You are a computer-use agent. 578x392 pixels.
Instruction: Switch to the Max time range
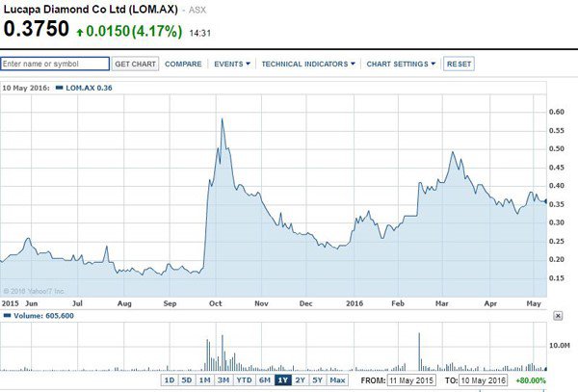(x=337, y=379)
